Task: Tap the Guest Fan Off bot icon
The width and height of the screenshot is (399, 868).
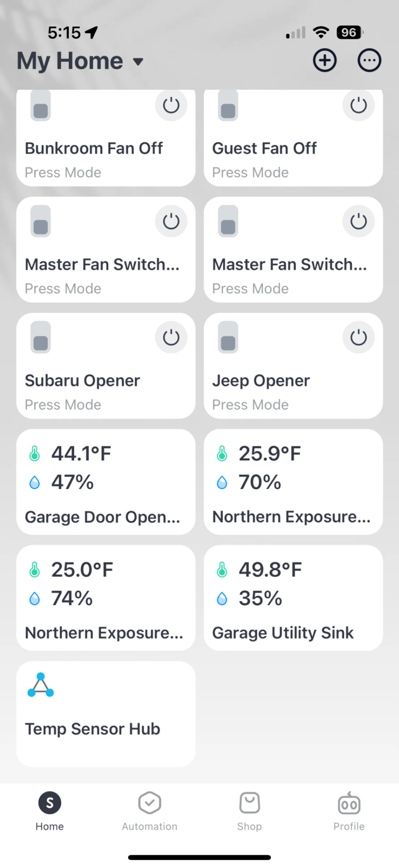Action: [228, 106]
